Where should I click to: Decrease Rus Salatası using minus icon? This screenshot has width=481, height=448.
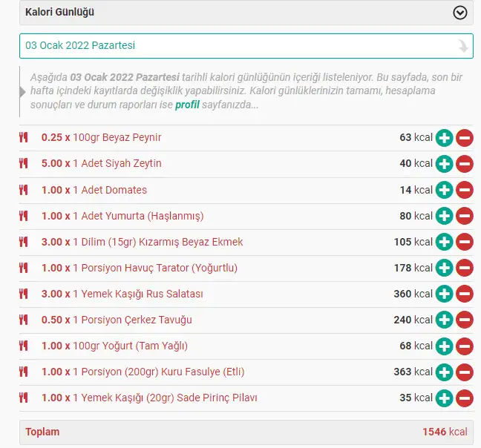coord(465,294)
